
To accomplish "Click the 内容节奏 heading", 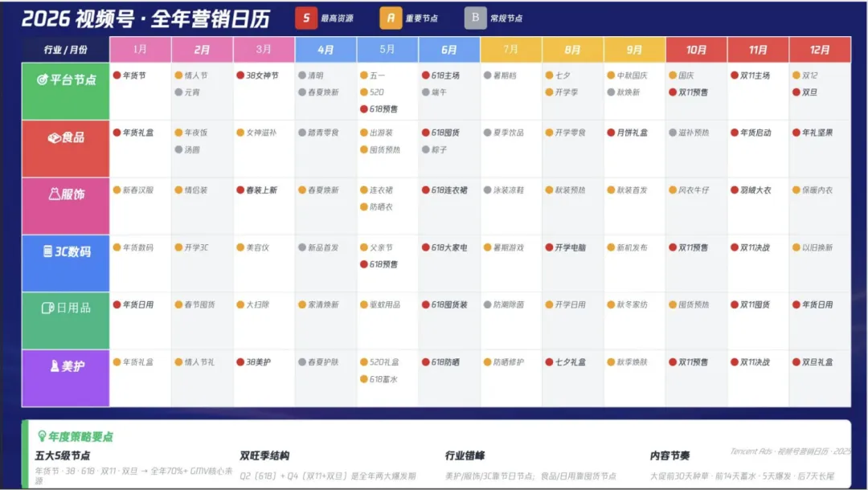I will [x=669, y=455].
